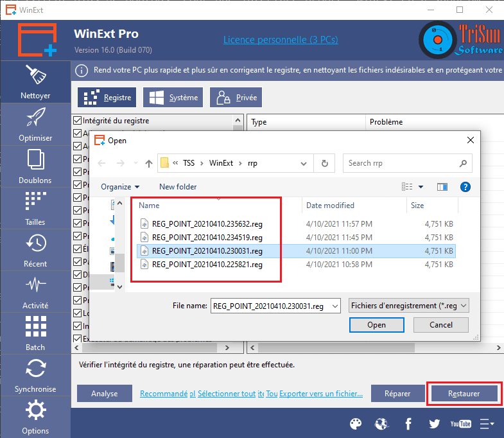Open the Activité monitor section
Image resolution: width=504 pixels, height=438 pixels.
[35, 292]
